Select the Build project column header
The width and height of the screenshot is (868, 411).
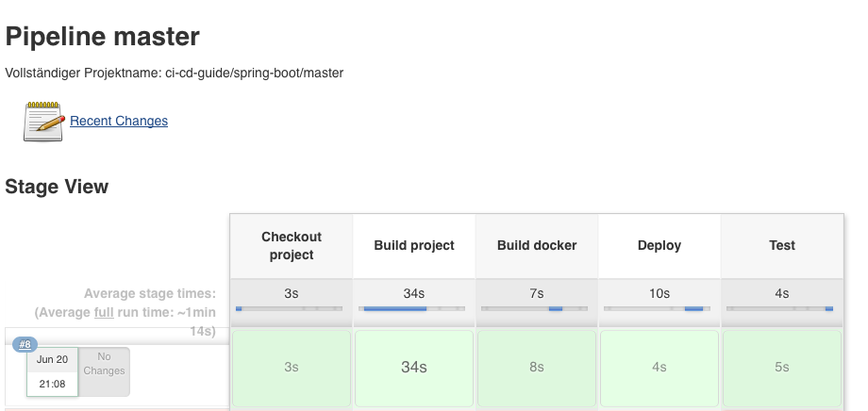point(414,245)
